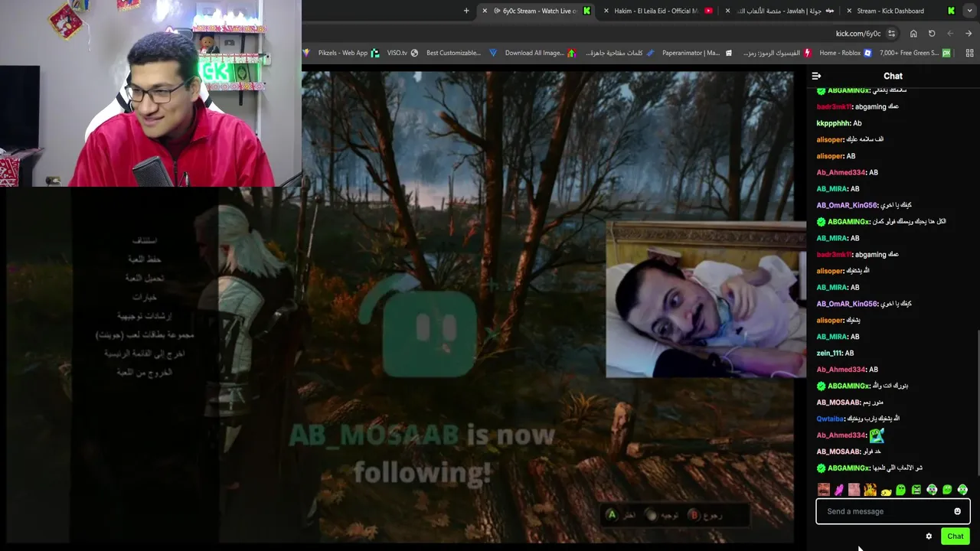Click the red B controller hint
980x551 pixels.
pyautogui.click(x=694, y=515)
